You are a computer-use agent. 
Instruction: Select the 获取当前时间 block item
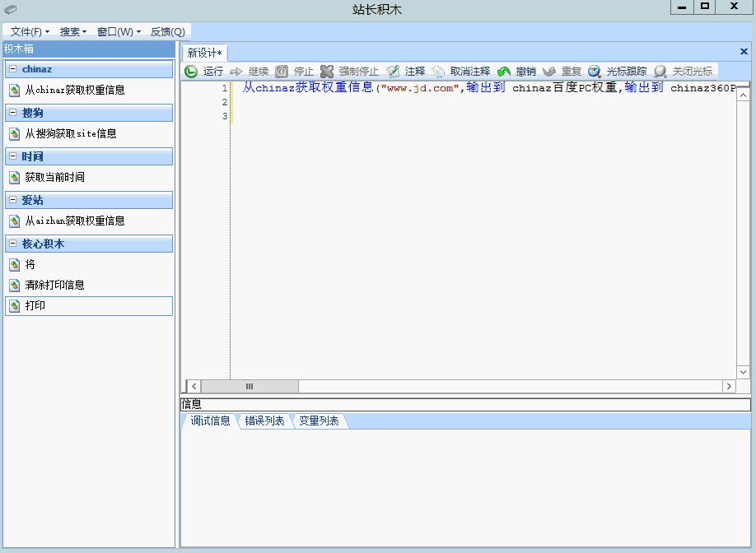coord(54,177)
